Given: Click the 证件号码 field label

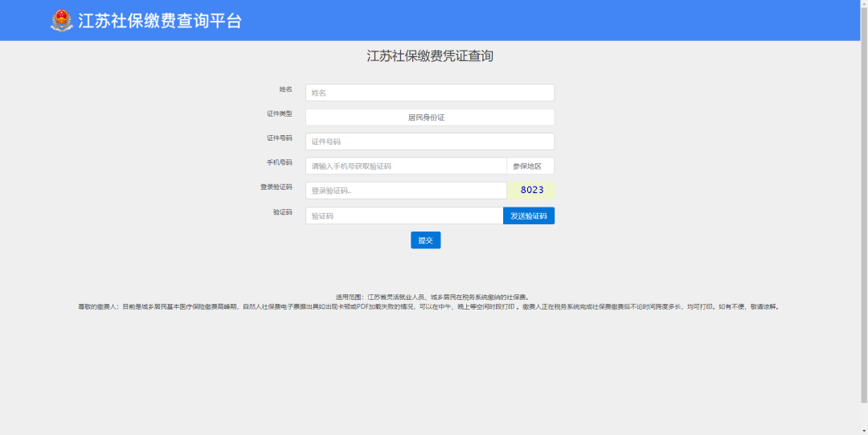Looking at the screenshot, I should coord(280,138).
